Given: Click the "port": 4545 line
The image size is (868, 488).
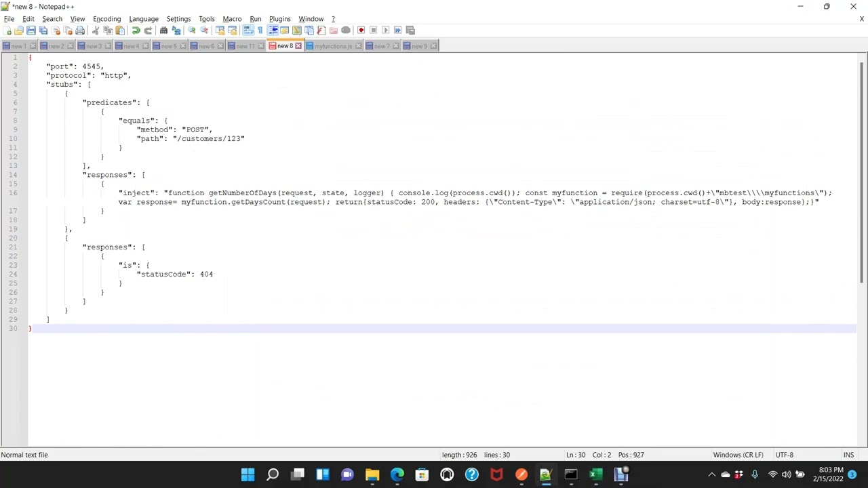Looking at the screenshot, I should (75, 66).
